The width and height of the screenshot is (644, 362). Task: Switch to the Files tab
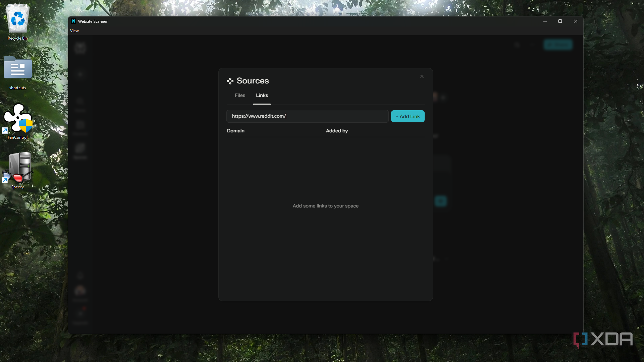tap(240, 96)
